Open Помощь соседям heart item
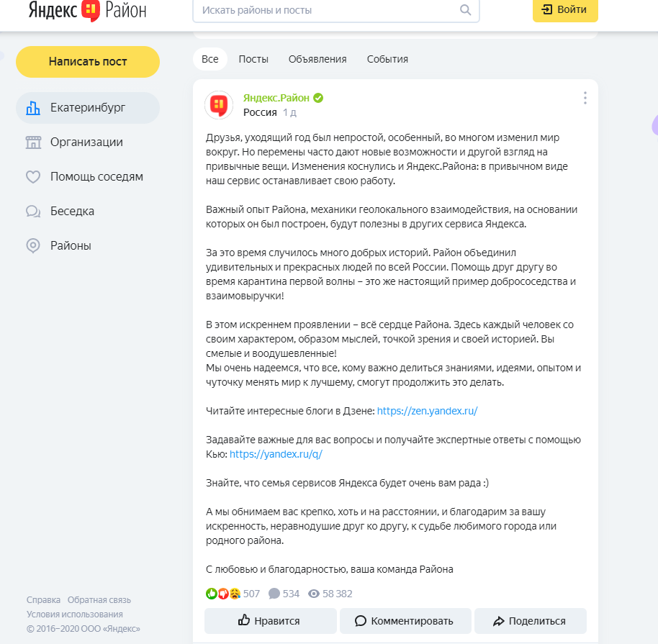 (x=96, y=177)
